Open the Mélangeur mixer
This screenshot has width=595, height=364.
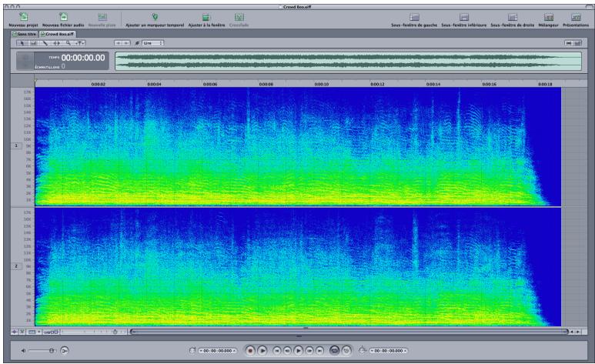point(548,17)
